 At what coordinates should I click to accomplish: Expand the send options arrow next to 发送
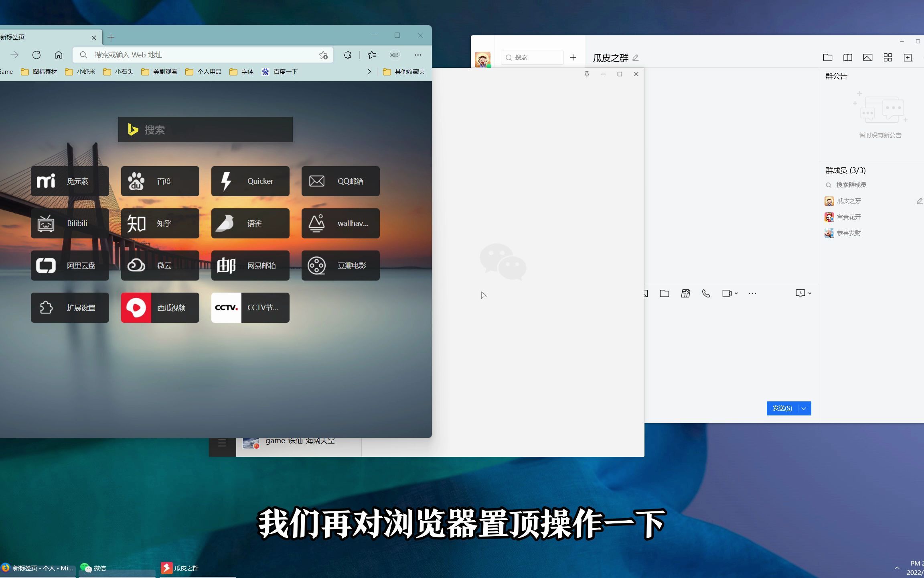click(x=804, y=408)
